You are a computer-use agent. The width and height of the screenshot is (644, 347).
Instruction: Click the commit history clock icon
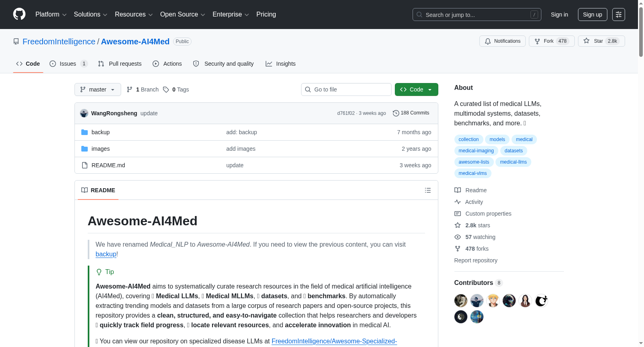click(396, 113)
